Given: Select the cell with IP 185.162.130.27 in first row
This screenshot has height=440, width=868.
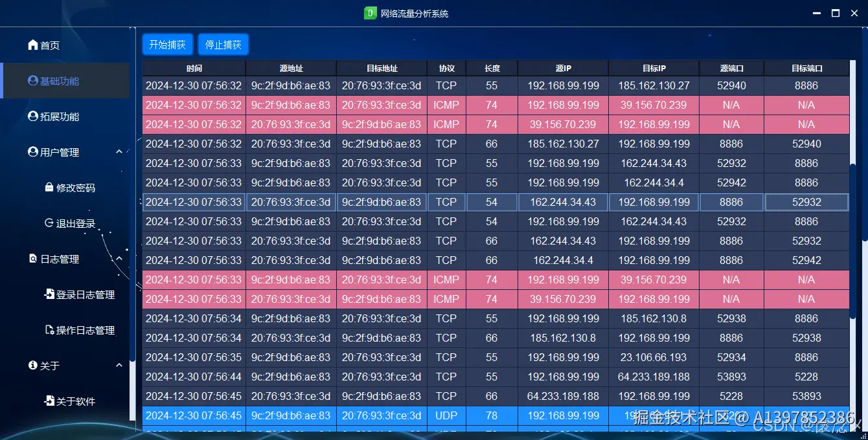Looking at the screenshot, I should pos(654,85).
